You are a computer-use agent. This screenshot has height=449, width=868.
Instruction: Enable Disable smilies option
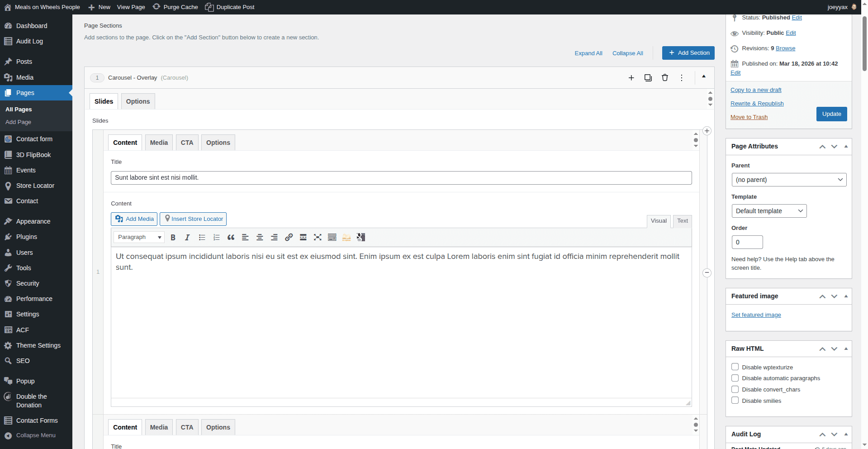(735, 400)
